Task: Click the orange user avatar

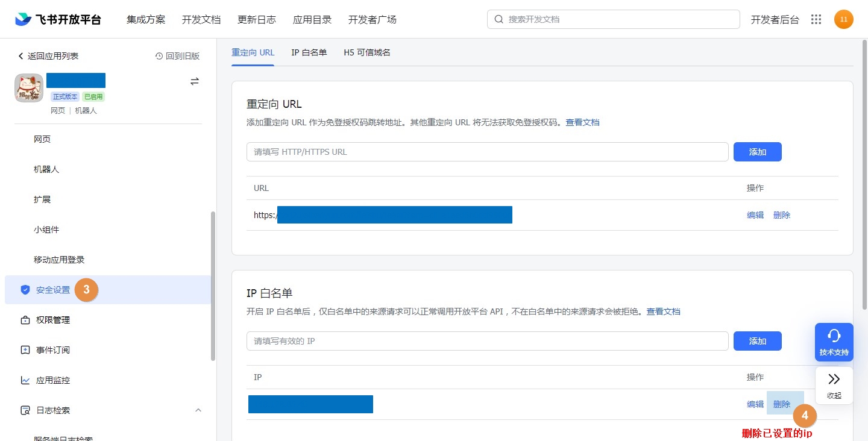Action: pos(843,19)
